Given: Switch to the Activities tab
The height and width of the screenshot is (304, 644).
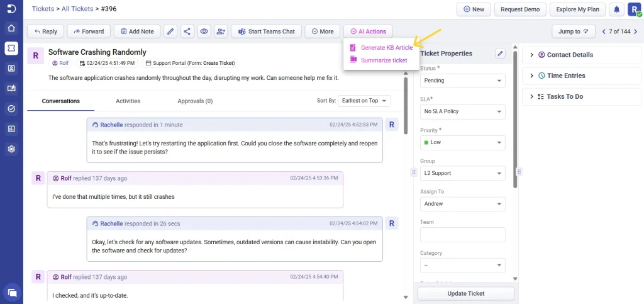Looking at the screenshot, I should [128, 101].
